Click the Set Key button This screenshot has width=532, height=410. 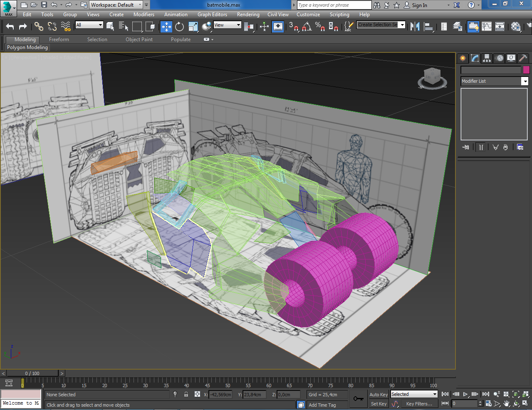pyautogui.click(x=379, y=404)
